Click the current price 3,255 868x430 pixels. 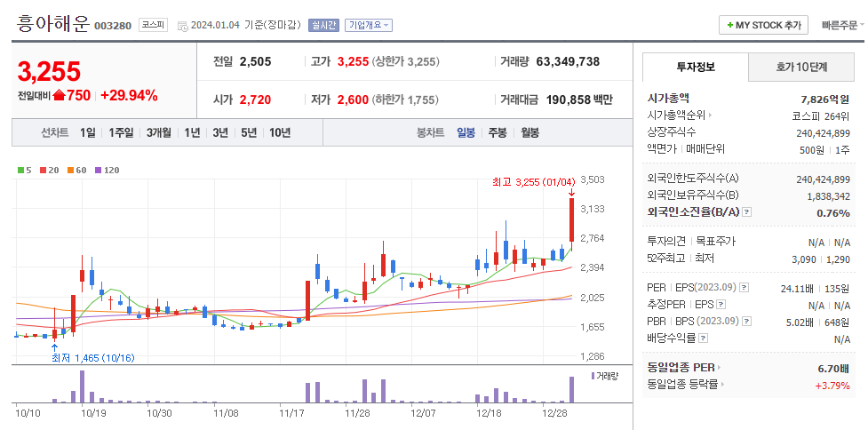tap(49, 71)
